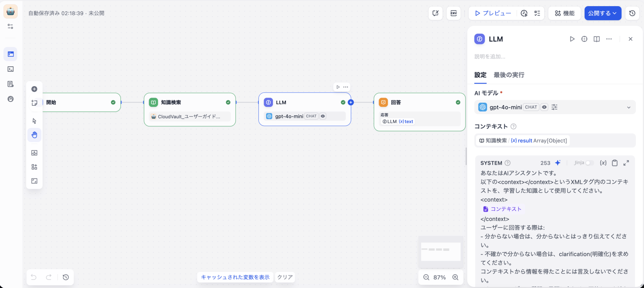
Task: Toggle the hand tool mode on canvas
Action: tap(34, 135)
